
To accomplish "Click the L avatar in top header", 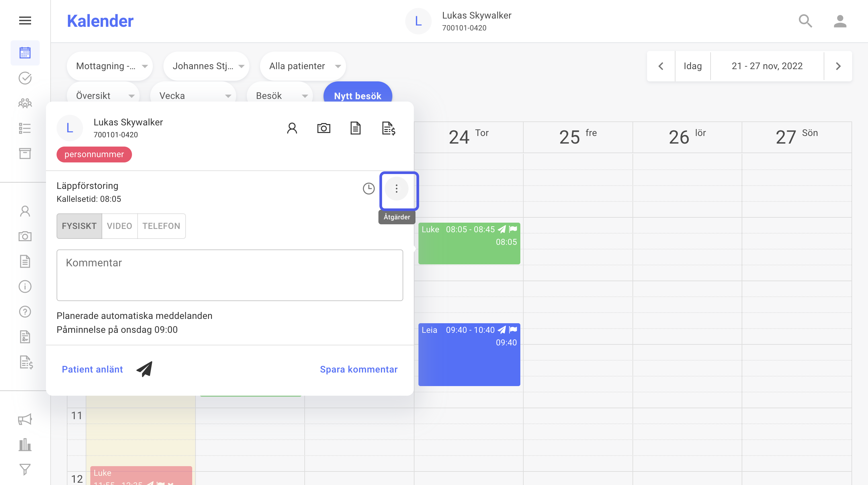I will point(418,21).
